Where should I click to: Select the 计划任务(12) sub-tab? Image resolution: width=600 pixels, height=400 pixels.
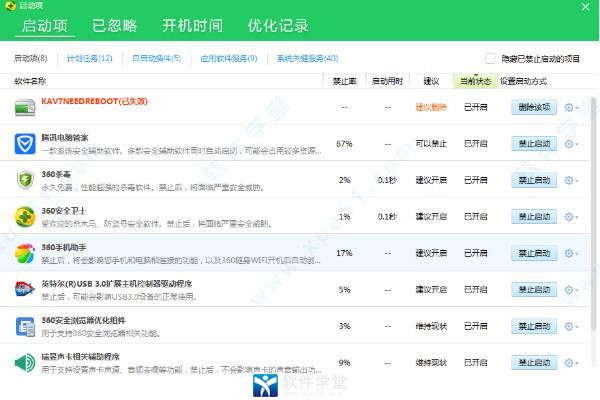(x=90, y=58)
